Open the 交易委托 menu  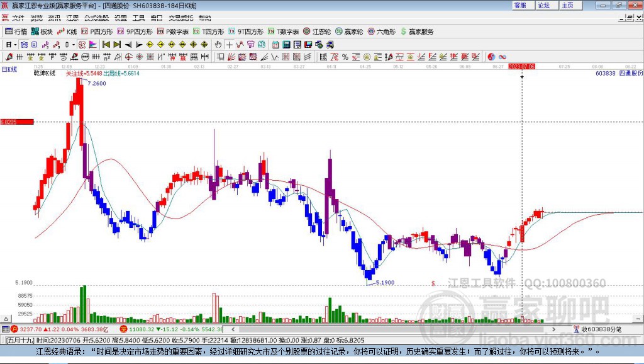pyautogui.click(x=180, y=18)
